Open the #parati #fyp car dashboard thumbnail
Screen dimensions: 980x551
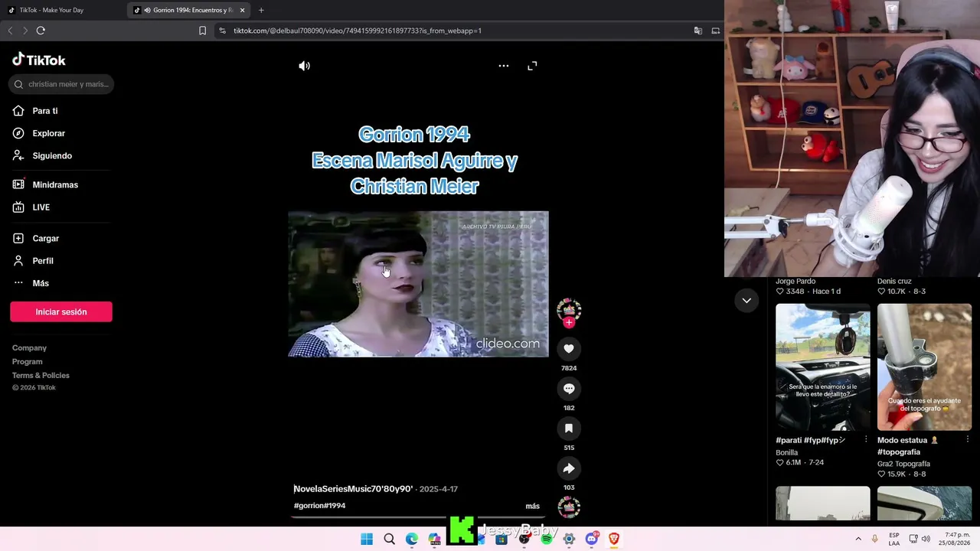[823, 367]
